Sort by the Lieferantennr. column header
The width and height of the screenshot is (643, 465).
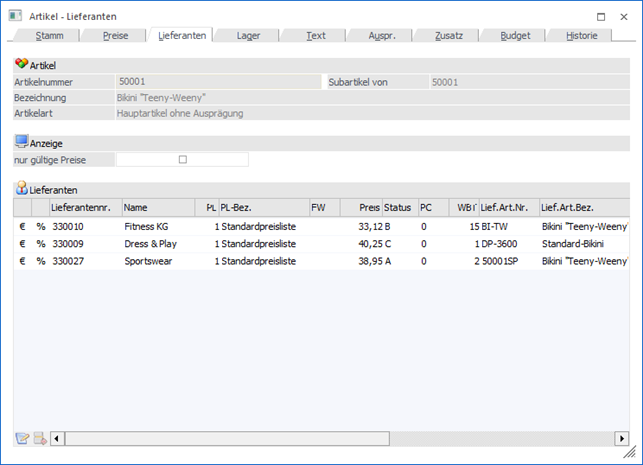point(85,208)
